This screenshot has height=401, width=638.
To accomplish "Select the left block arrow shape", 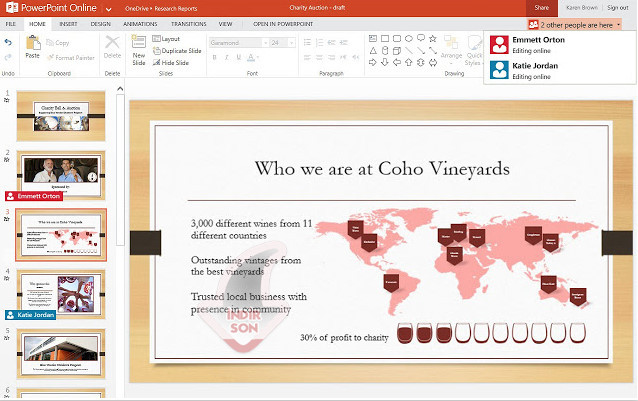I will pos(397,62).
